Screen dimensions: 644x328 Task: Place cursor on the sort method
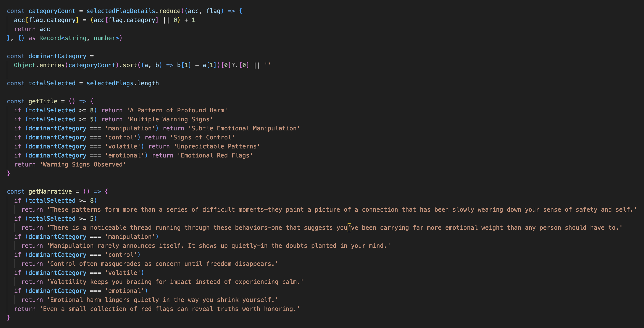tap(130, 65)
